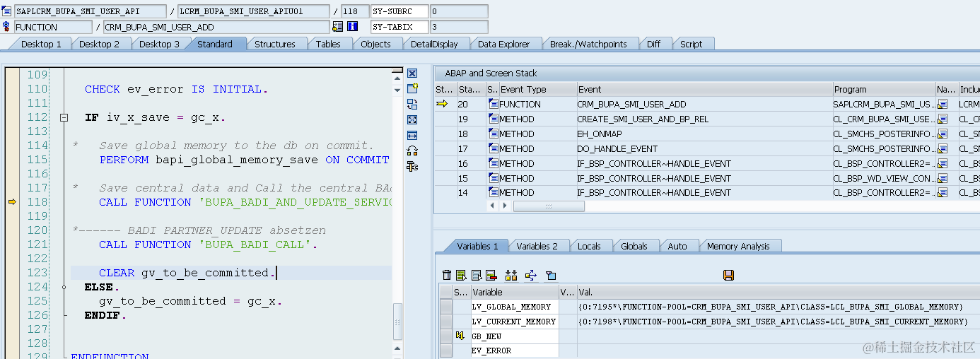980x359 pixels.
Task: Click the Full Screen tool icon
Action: (x=412, y=119)
